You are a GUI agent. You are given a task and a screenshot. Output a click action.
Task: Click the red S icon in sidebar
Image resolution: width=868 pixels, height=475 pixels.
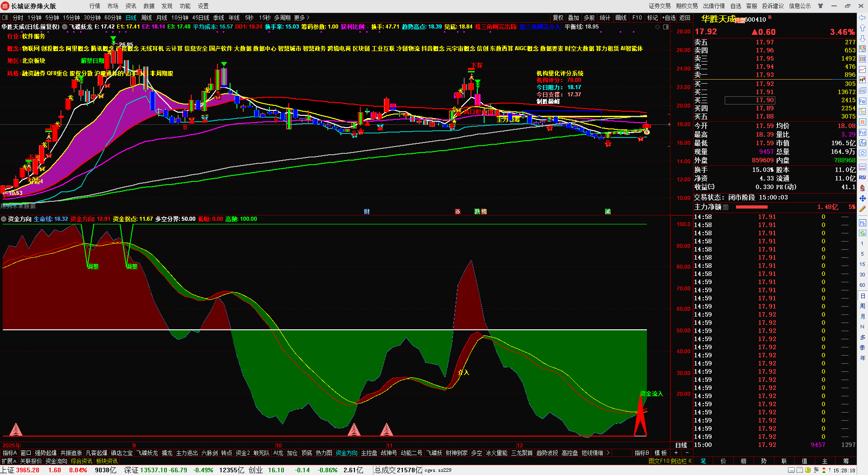click(862, 188)
